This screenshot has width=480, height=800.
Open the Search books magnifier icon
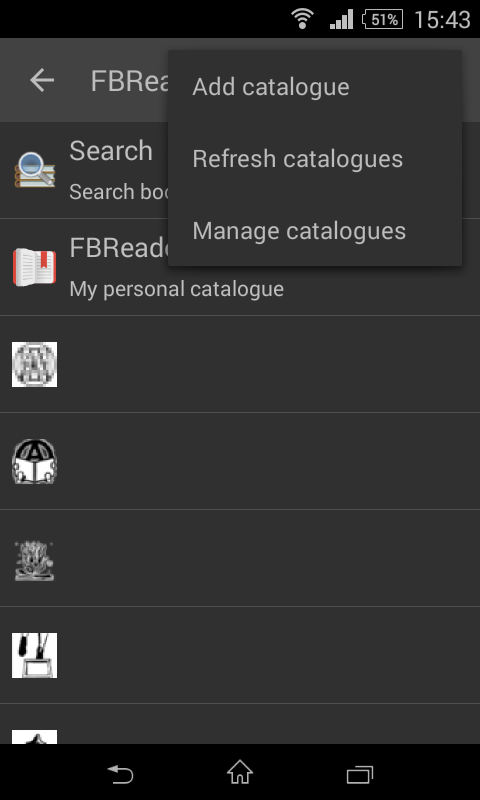click(34, 170)
